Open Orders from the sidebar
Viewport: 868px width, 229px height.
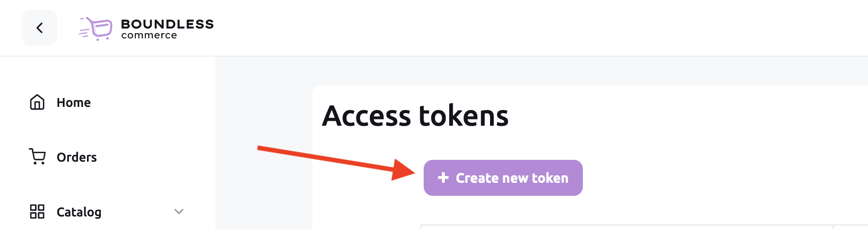pos(77,157)
